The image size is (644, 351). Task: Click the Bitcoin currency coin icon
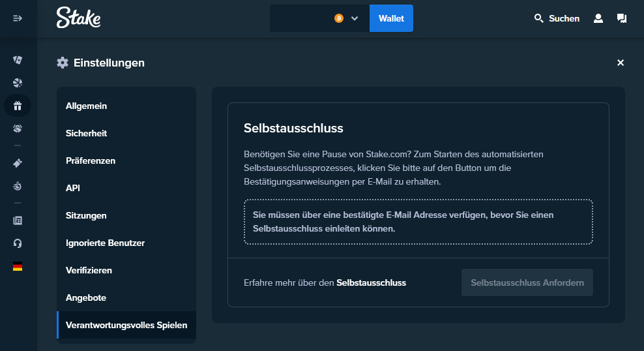(339, 18)
